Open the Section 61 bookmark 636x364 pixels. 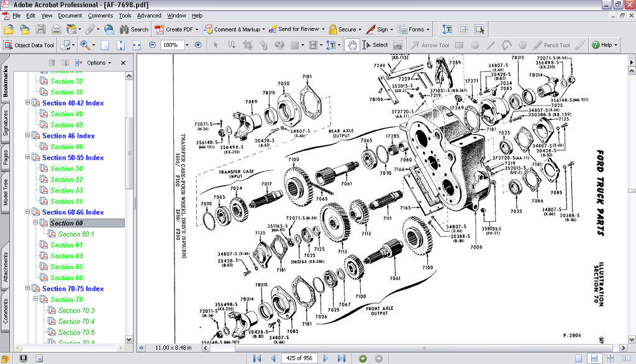[66, 245]
